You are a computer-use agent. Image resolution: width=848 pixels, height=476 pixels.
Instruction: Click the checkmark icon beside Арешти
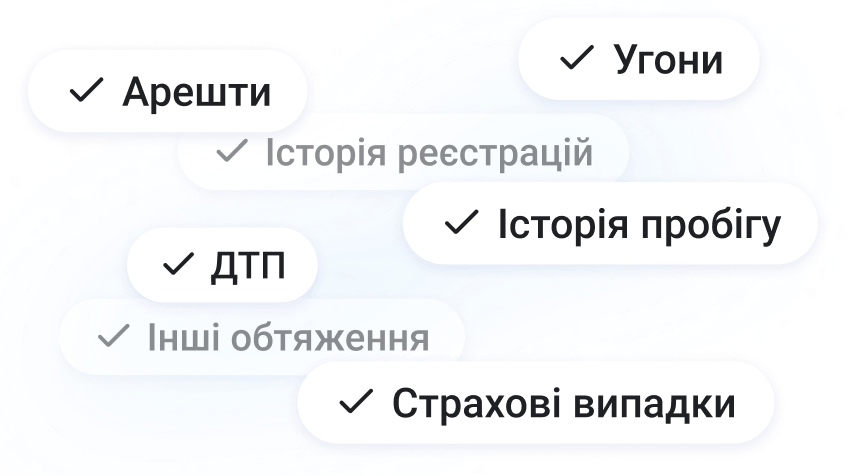point(87,90)
